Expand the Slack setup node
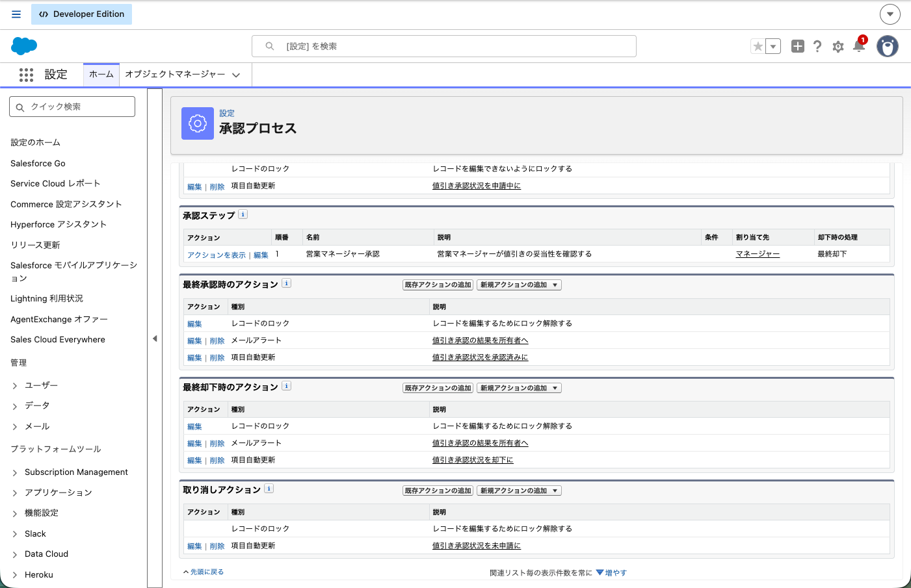The image size is (911, 588). tap(15, 534)
